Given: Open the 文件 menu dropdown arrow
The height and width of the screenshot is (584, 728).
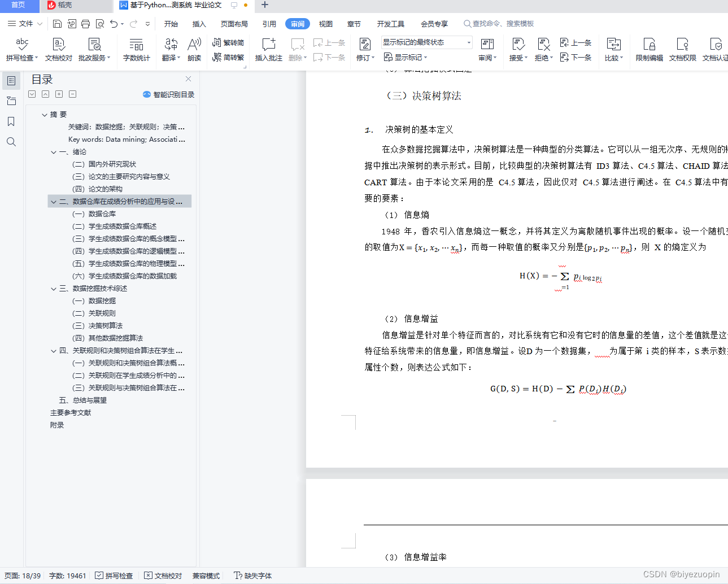Looking at the screenshot, I should click(40, 24).
